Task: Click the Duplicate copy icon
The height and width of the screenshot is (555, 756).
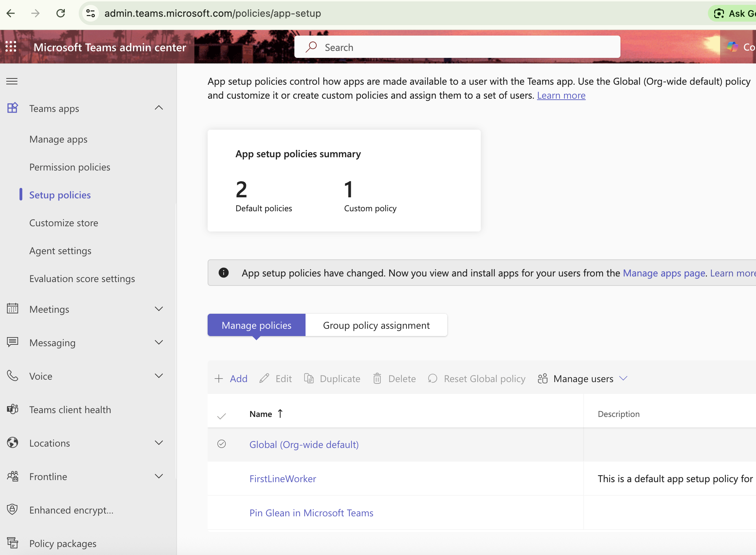Action: tap(309, 379)
